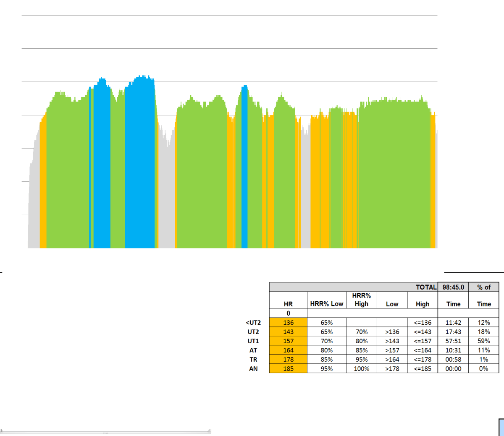Click the >178 Low threshold cell
504x436 pixels.
coord(392,369)
